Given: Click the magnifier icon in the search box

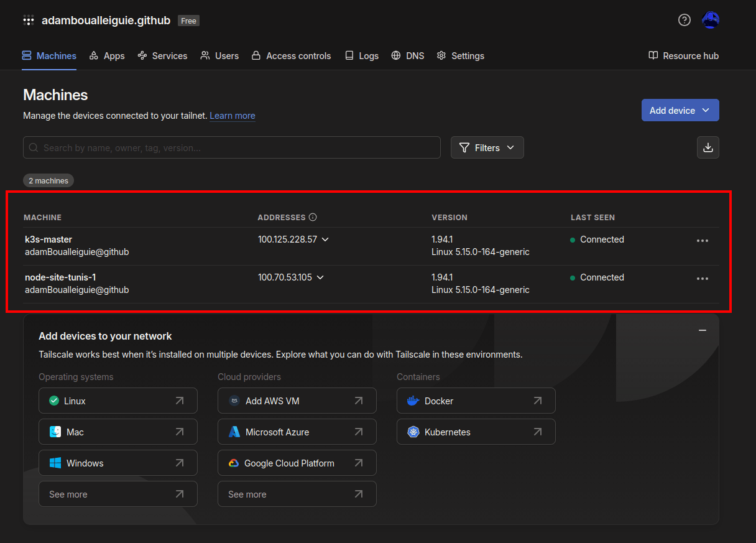Looking at the screenshot, I should [34, 147].
